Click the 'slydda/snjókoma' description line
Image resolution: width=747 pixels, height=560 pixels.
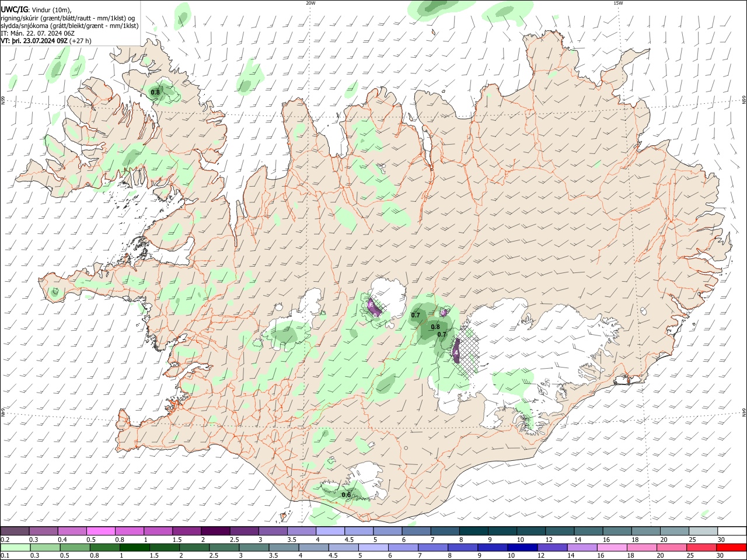69,26
